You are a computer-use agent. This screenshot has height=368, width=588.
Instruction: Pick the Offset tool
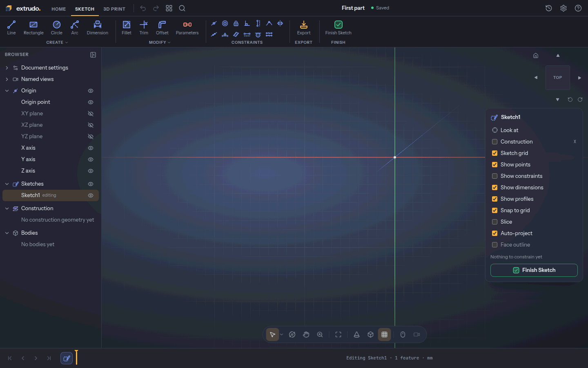coord(162,28)
